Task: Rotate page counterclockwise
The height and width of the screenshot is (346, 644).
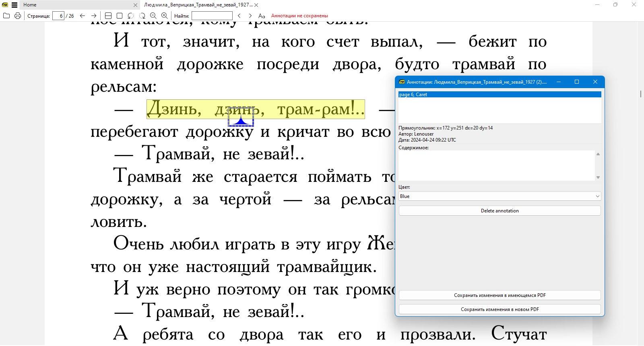Action: coord(130,16)
